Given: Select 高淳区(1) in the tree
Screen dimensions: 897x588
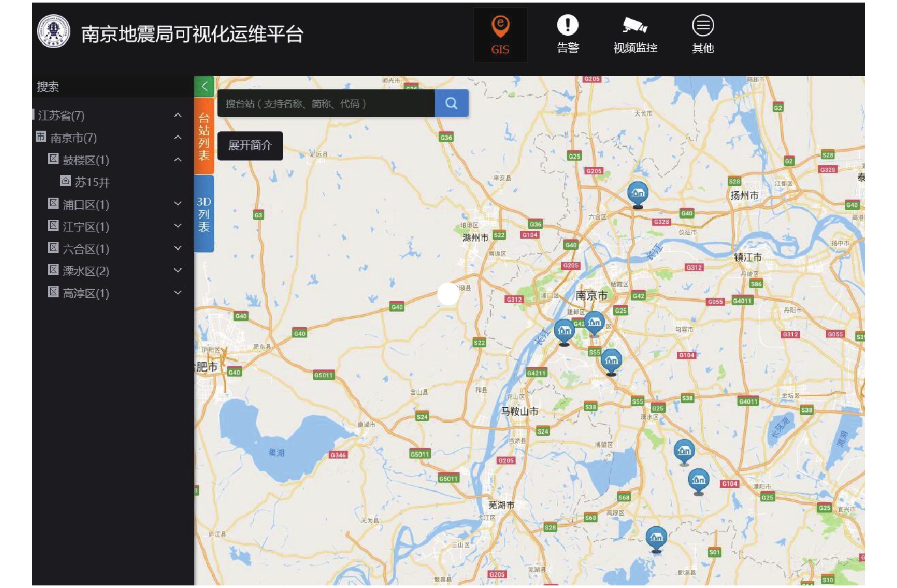Looking at the screenshot, I should click(86, 293).
